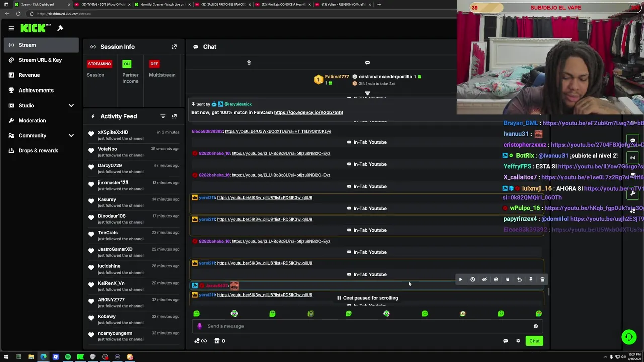Open the hamburger navigation menu

tap(11, 28)
